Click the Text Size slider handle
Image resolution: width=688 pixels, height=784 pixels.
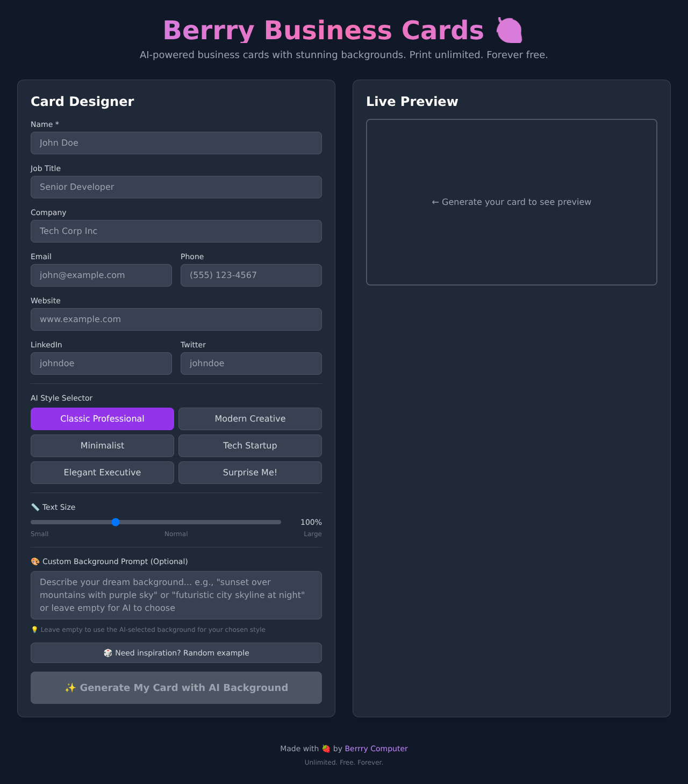pyautogui.click(x=116, y=522)
